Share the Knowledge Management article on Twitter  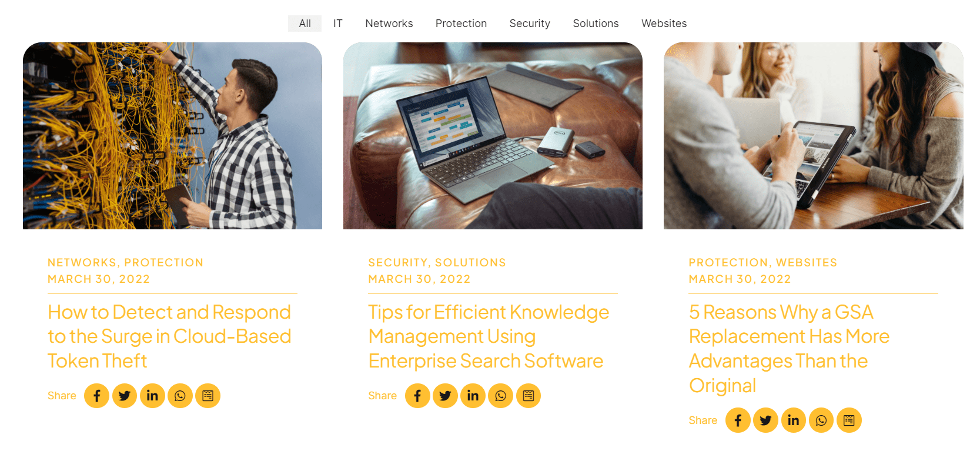point(445,396)
